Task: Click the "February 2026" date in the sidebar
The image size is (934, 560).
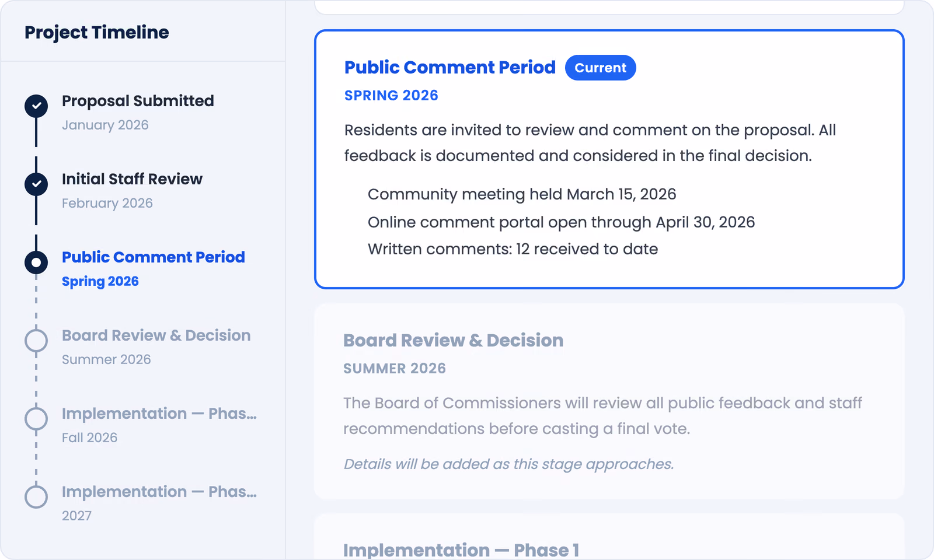Action: [107, 203]
